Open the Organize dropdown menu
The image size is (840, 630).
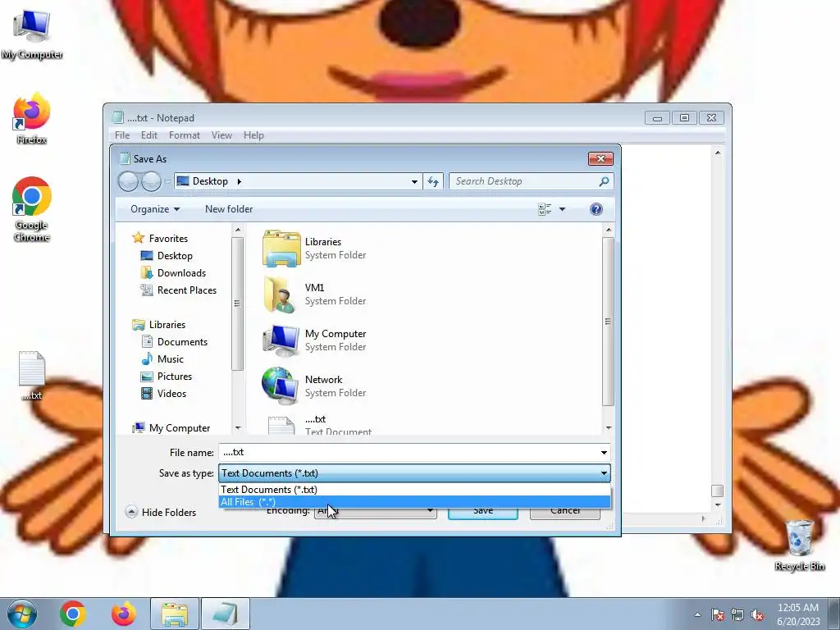pos(155,209)
